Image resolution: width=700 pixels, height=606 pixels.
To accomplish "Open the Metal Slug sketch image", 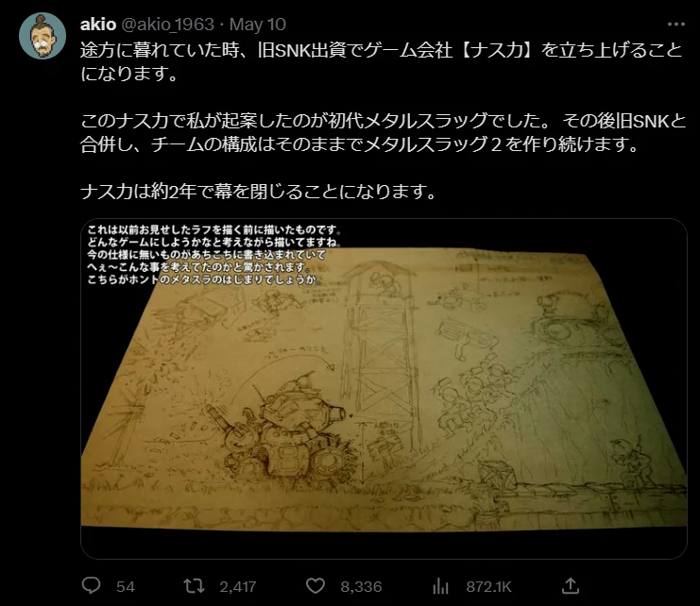I will (x=384, y=388).
